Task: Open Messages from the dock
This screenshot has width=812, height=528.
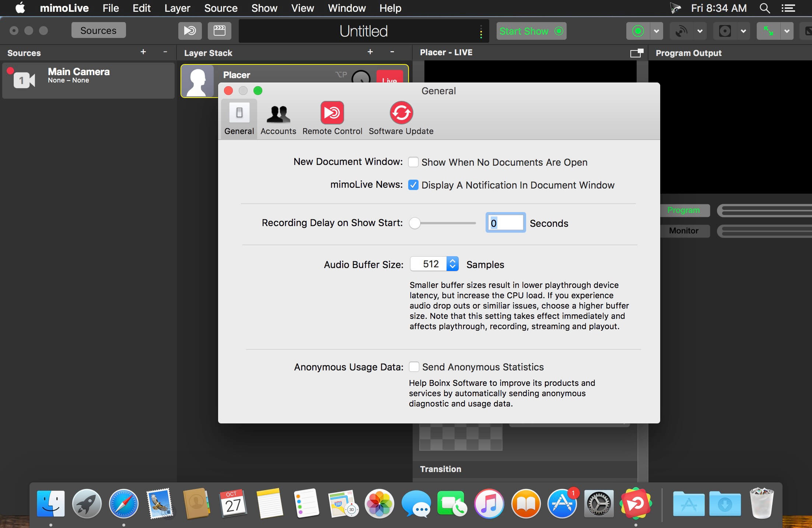Action: pyautogui.click(x=416, y=503)
